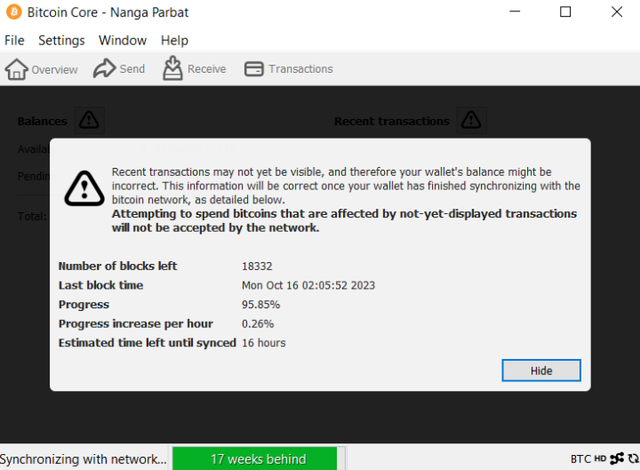640x470 pixels.
Task: Click the blocks left value 18332
Action: coord(257,266)
